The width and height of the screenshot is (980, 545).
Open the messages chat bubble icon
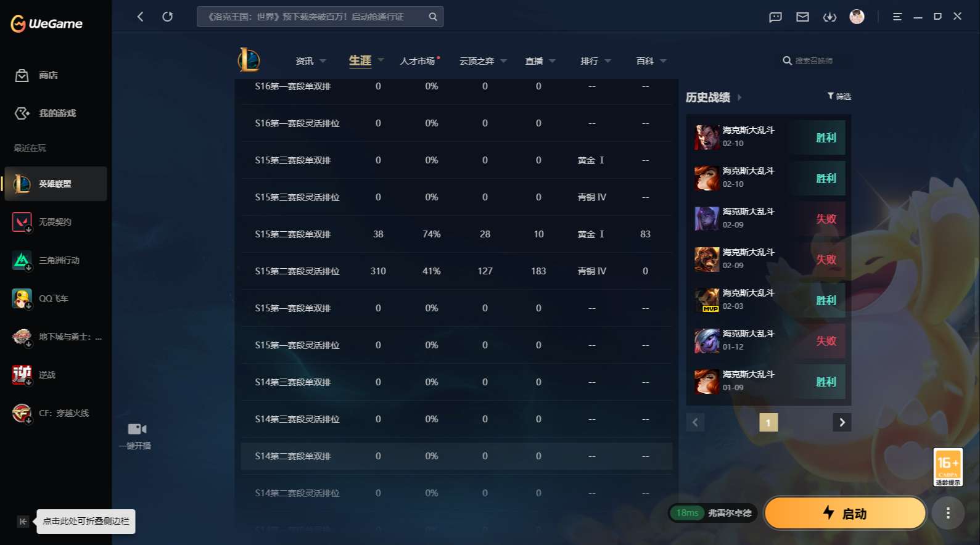pyautogui.click(x=775, y=17)
